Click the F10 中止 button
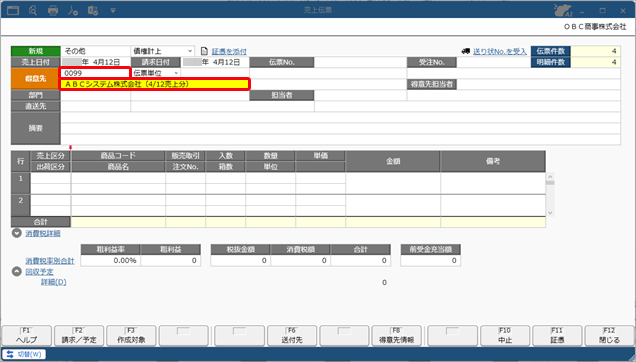Viewport: 636px width, 362px height. [505, 336]
